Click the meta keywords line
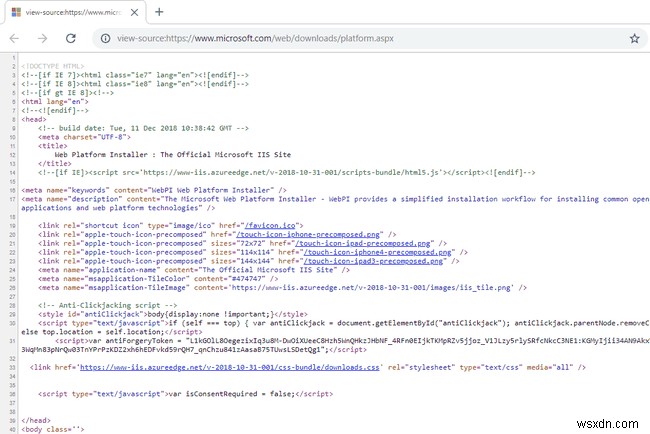The image size is (650, 434). (x=154, y=190)
